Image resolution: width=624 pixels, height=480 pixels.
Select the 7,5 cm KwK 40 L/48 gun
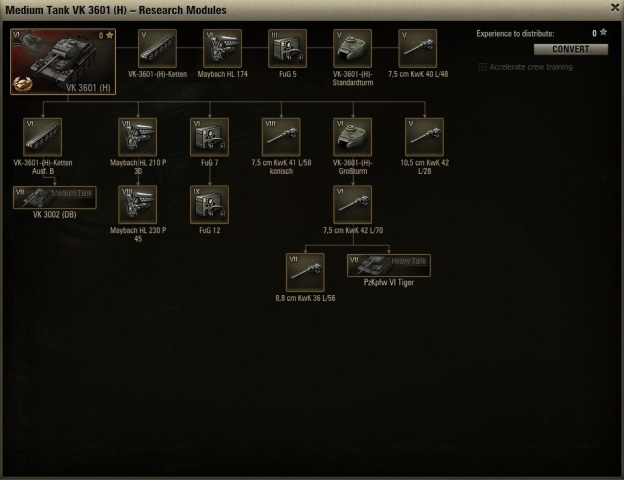[417, 48]
